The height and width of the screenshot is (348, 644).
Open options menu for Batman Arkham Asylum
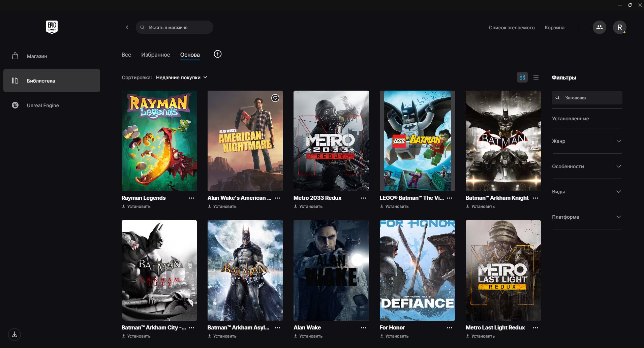277,328
